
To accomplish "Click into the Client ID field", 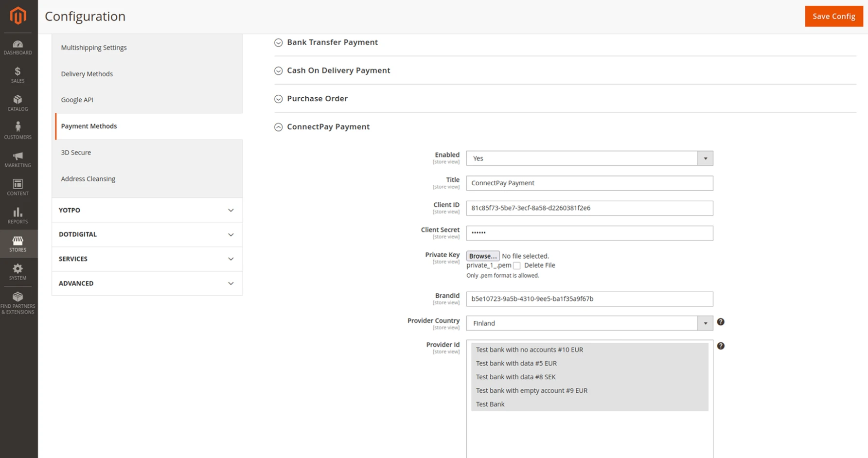I will coord(589,208).
